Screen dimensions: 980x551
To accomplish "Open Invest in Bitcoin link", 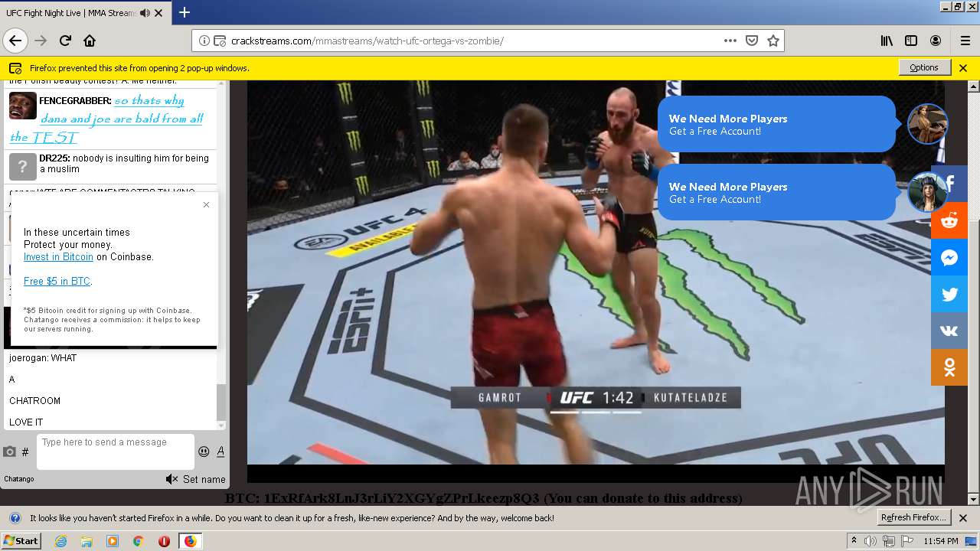I will (58, 257).
